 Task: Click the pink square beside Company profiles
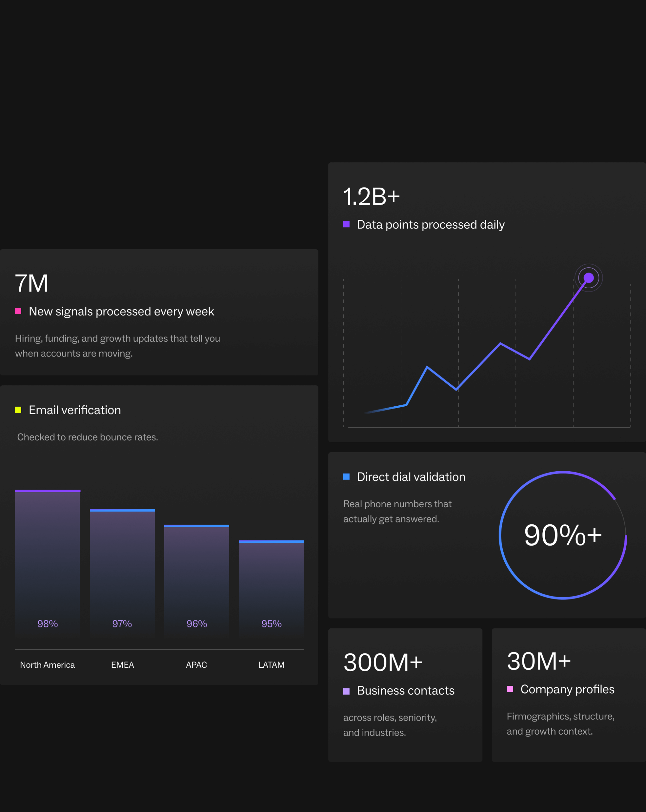pos(510,689)
